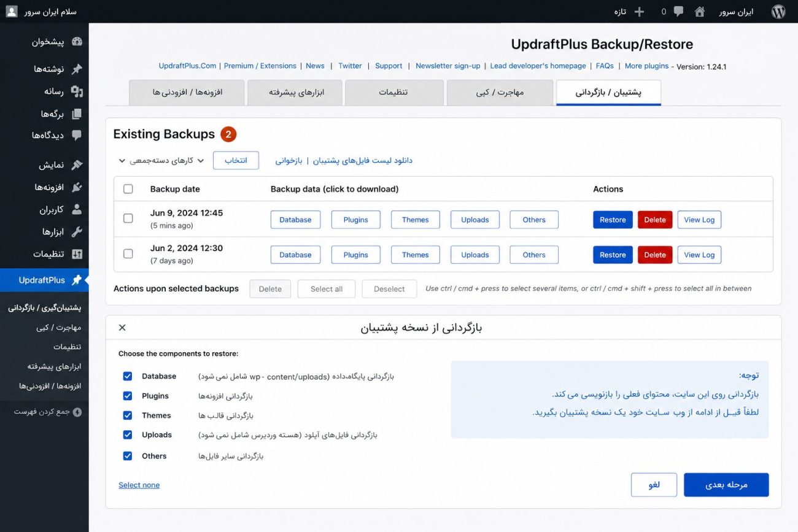This screenshot has width=798, height=532.
Task: Toggle the select-all backups header checkbox
Action: coord(128,189)
